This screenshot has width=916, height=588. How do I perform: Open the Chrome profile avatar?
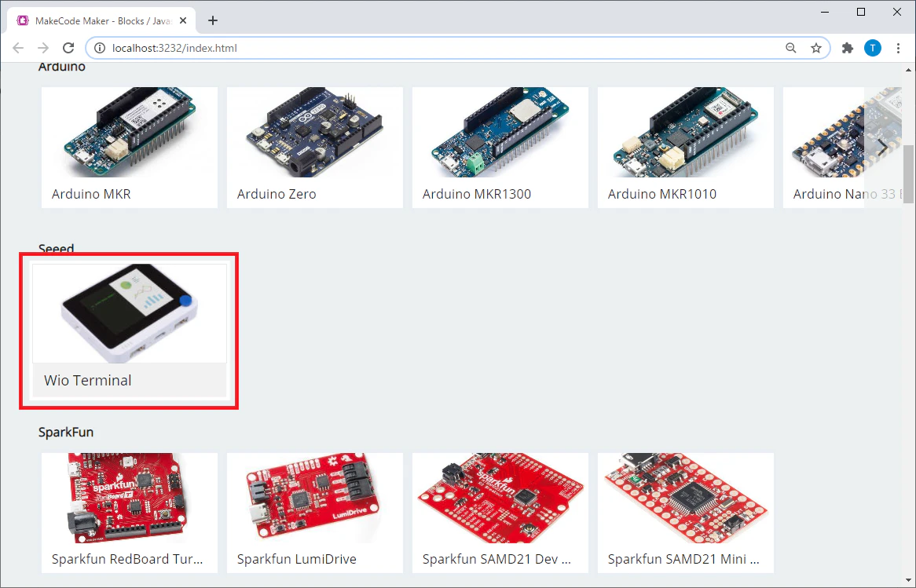pos(873,48)
